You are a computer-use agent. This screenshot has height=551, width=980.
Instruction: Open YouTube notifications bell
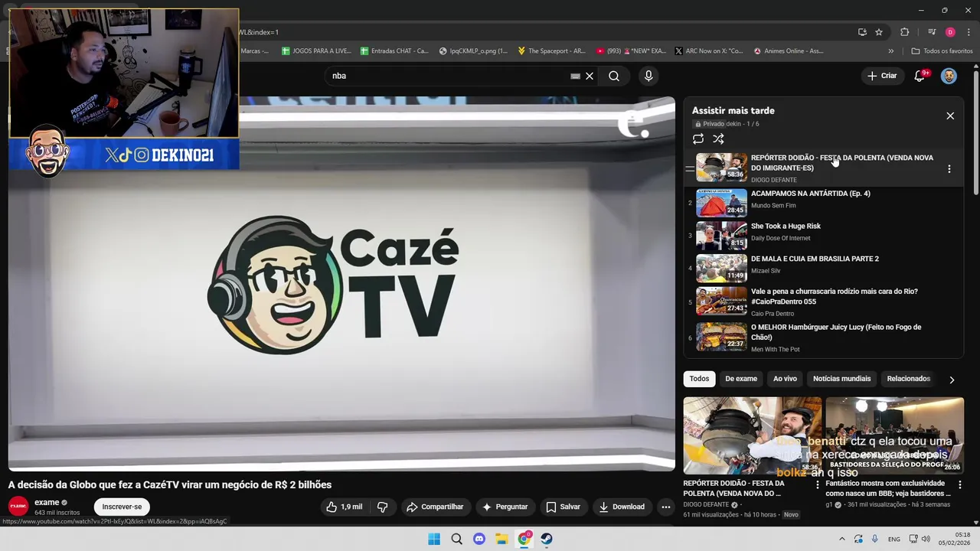pyautogui.click(x=920, y=76)
